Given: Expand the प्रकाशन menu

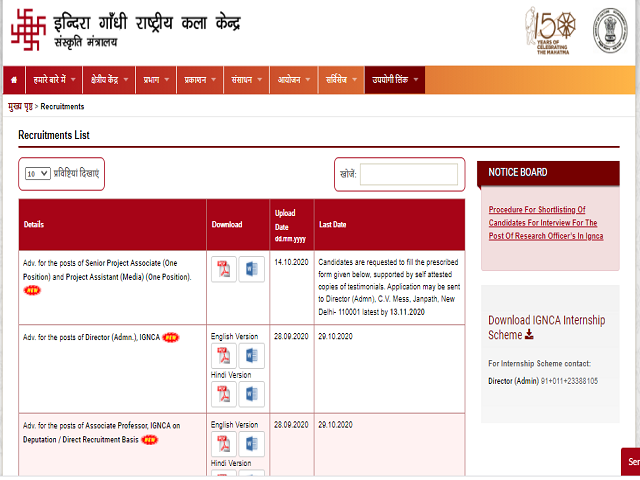Looking at the screenshot, I should click(200, 80).
